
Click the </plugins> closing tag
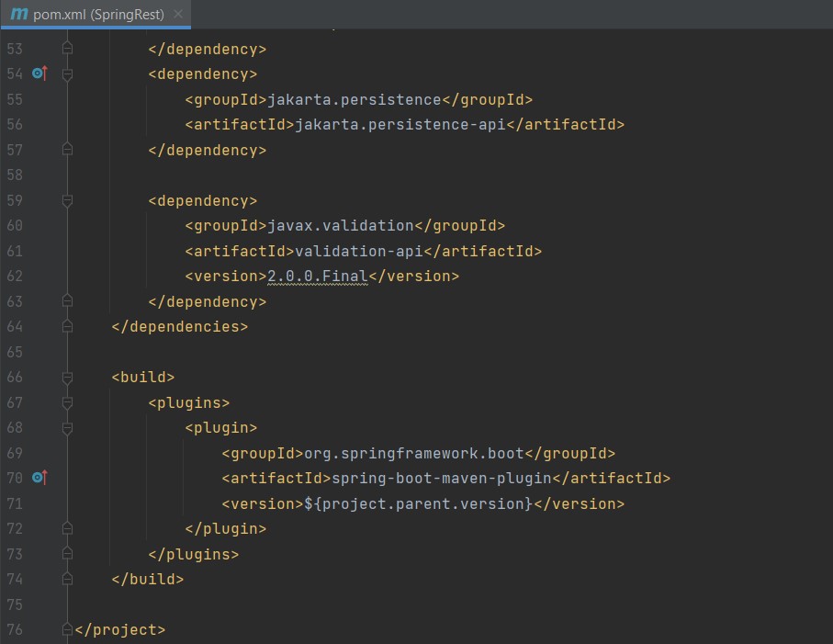pos(194,554)
